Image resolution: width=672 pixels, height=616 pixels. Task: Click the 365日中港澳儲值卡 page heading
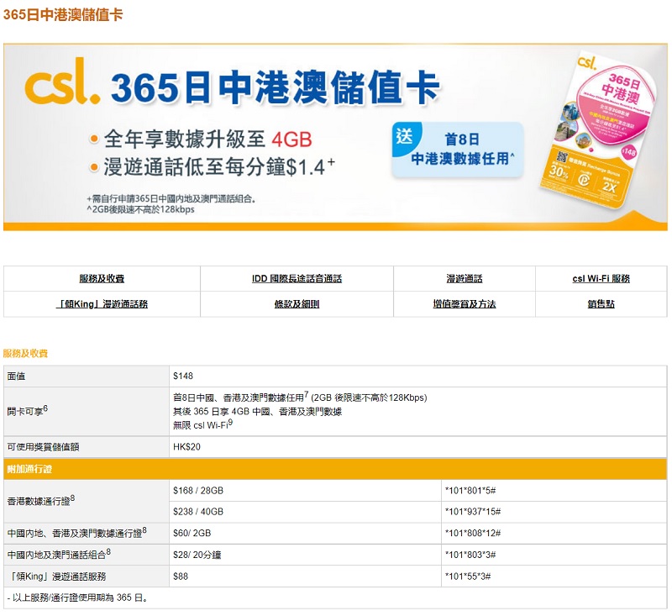click(x=63, y=14)
